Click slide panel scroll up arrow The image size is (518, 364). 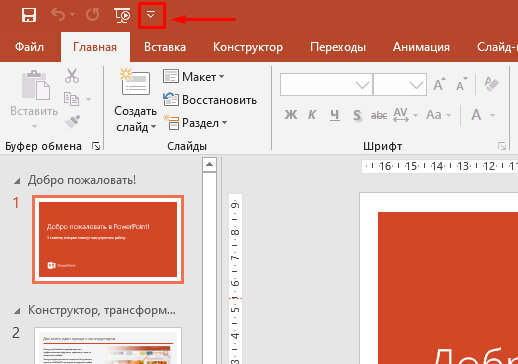coord(209,164)
